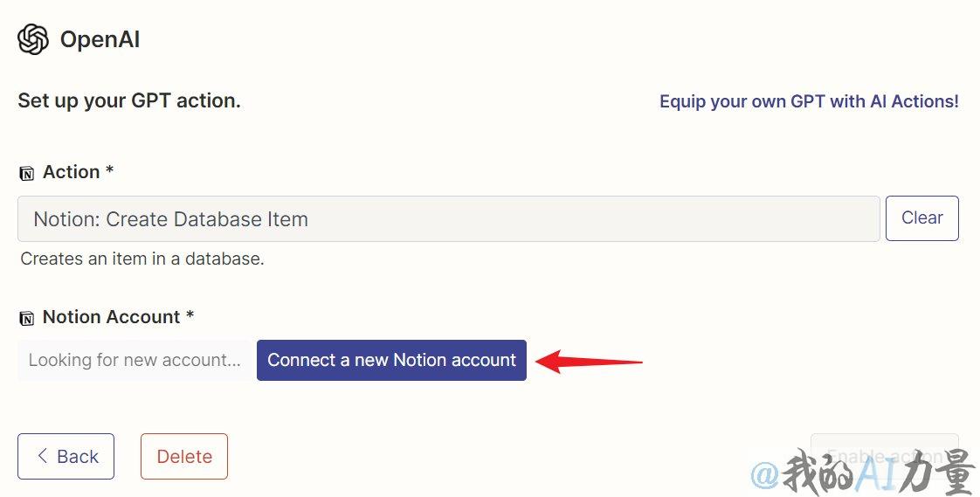The height and width of the screenshot is (497, 980).
Task: Click the Notion icon beside Notion Account
Action: click(x=27, y=318)
